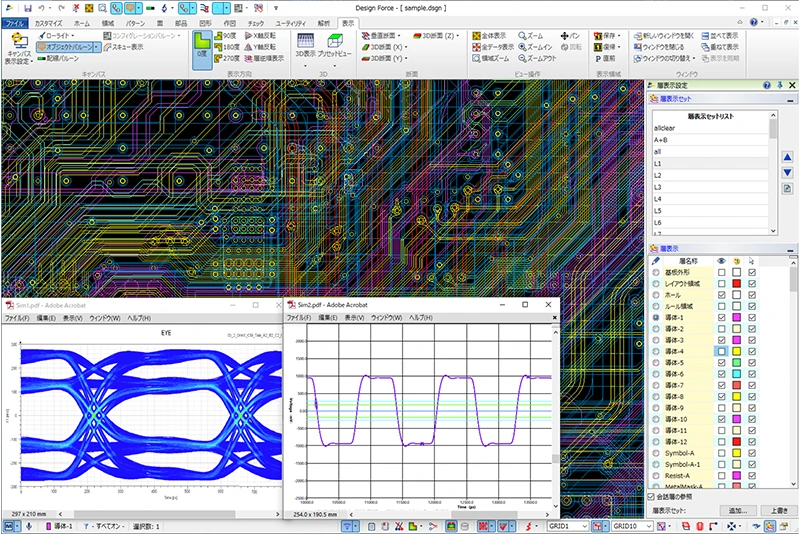This screenshot has height=534, width=800.
Task: Toggle visibility checkbox for ホール layer
Action: [721, 295]
